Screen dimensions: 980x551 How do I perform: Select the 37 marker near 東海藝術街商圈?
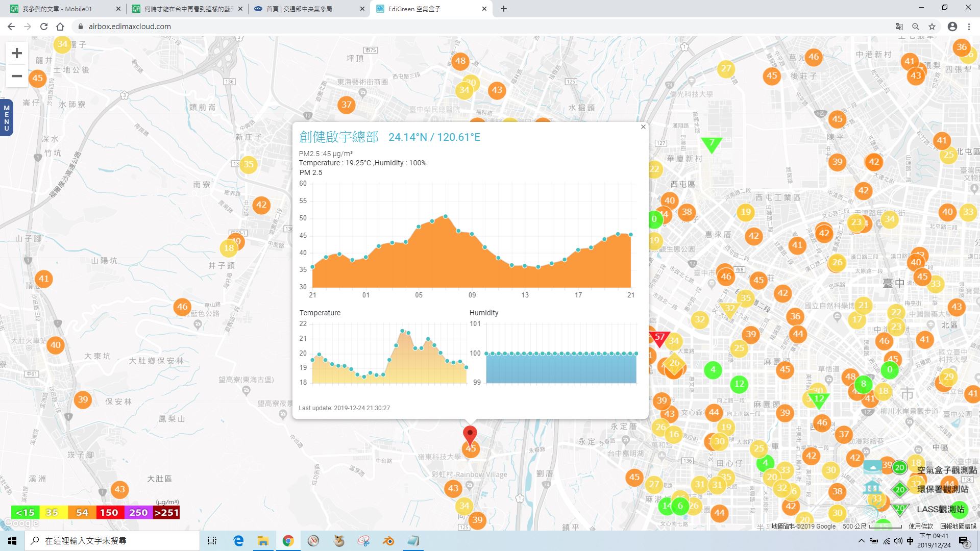pyautogui.click(x=347, y=105)
